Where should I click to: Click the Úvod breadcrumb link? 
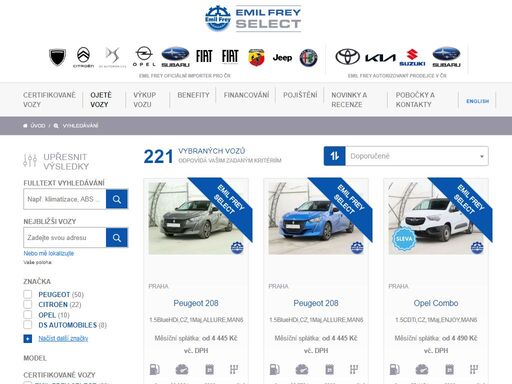pos(38,126)
